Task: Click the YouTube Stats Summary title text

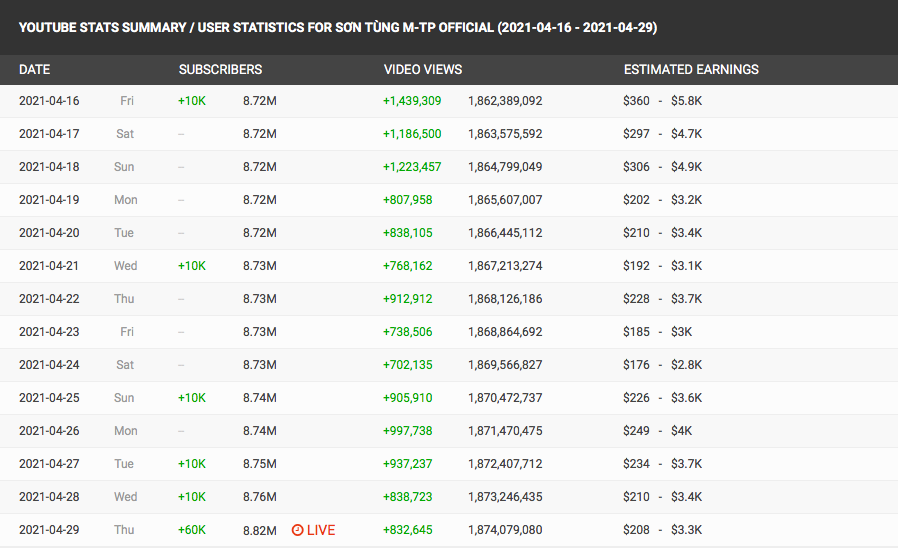Action: [338, 27]
